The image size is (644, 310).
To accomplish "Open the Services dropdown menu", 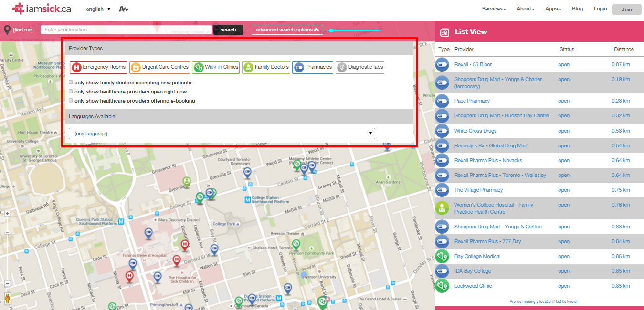I will (x=494, y=9).
